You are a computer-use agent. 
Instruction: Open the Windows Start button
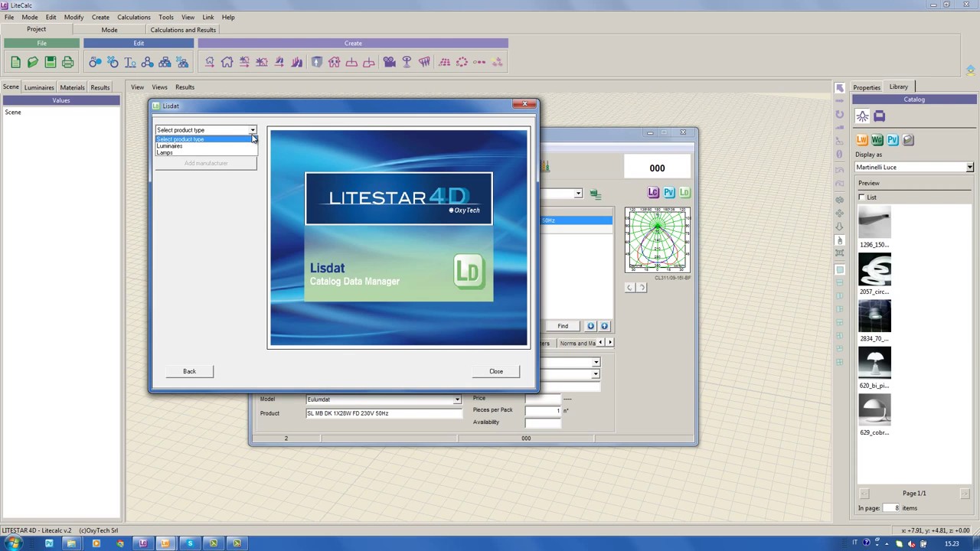(13, 543)
